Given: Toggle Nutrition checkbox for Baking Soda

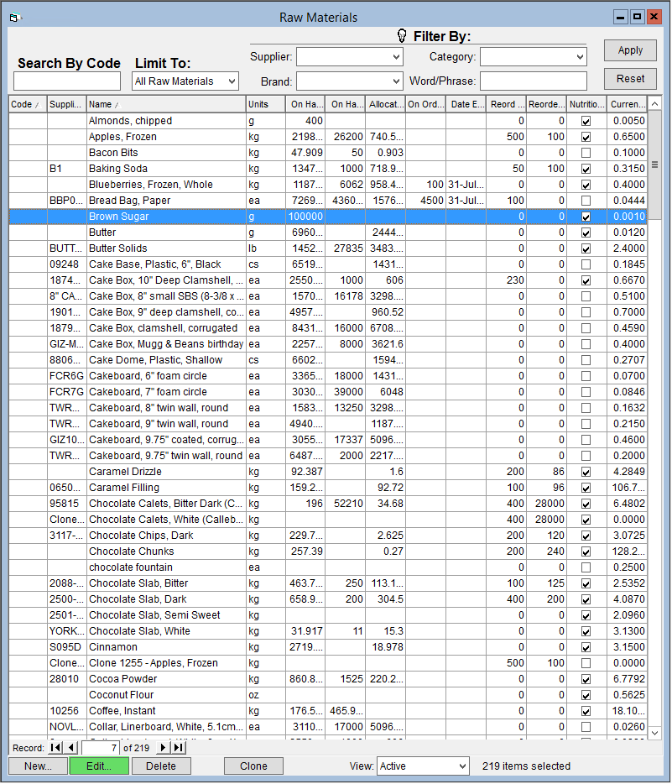Looking at the screenshot, I should pos(586,169).
